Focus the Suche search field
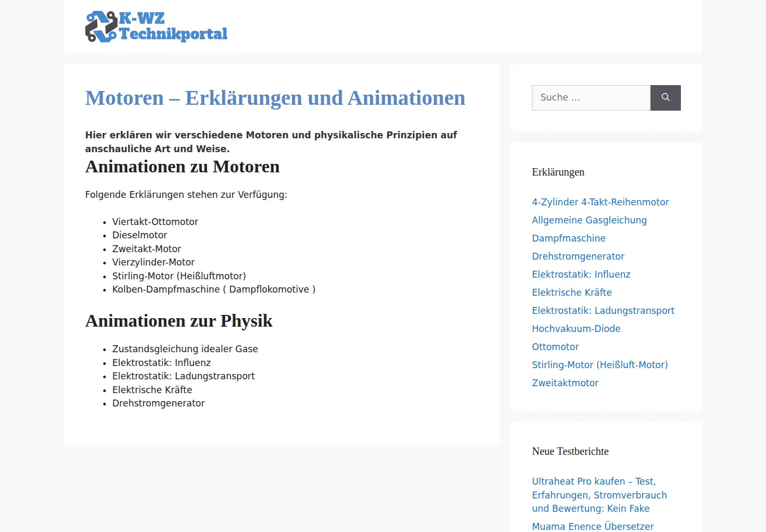766x532 pixels. [591, 98]
